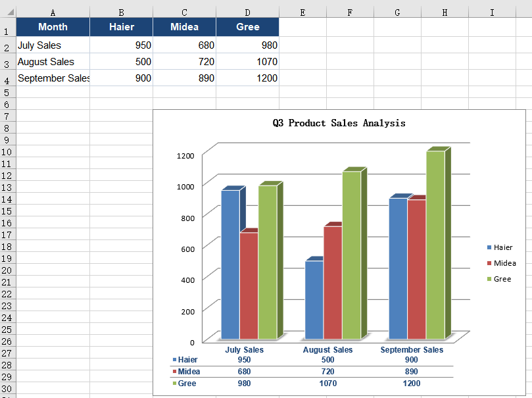The width and height of the screenshot is (532, 398).
Task: Select row 4 header
Action: [7, 78]
